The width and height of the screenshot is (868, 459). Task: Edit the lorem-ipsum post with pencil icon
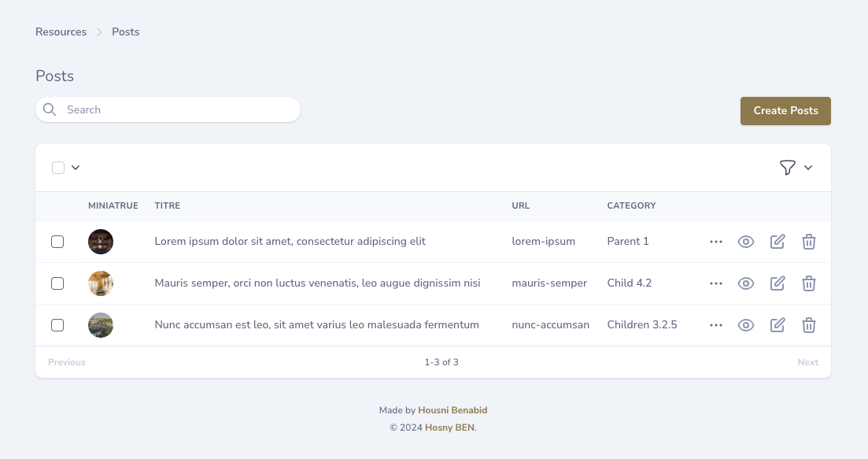point(778,242)
